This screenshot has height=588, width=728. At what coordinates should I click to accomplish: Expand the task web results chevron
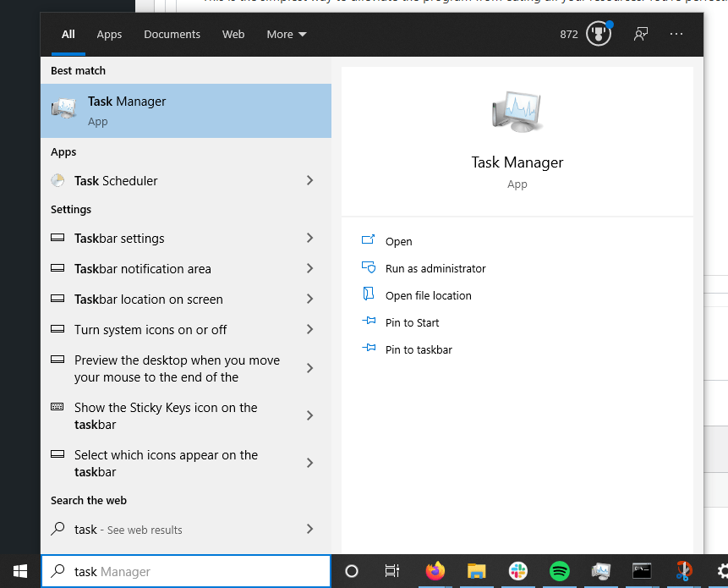tap(309, 529)
